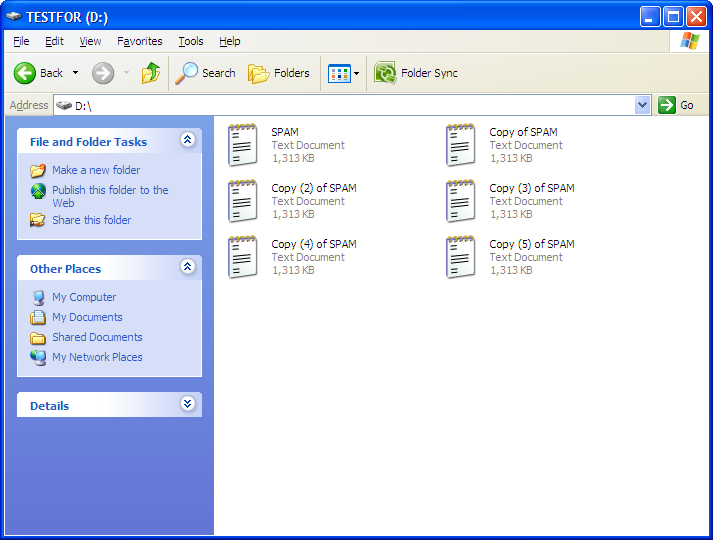Open the Back history dropdown arrow
This screenshot has width=713, height=540.
point(75,73)
